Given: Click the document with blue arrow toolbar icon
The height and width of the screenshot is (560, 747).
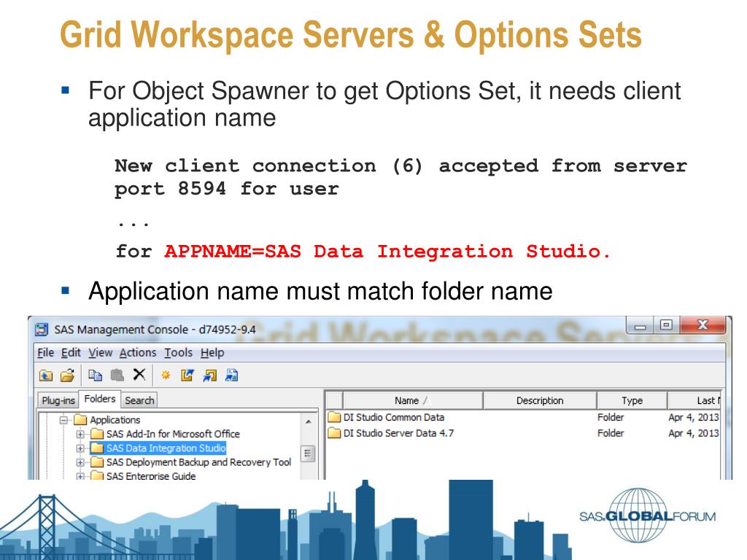Looking at the screenshot, I should pos(231,376).
